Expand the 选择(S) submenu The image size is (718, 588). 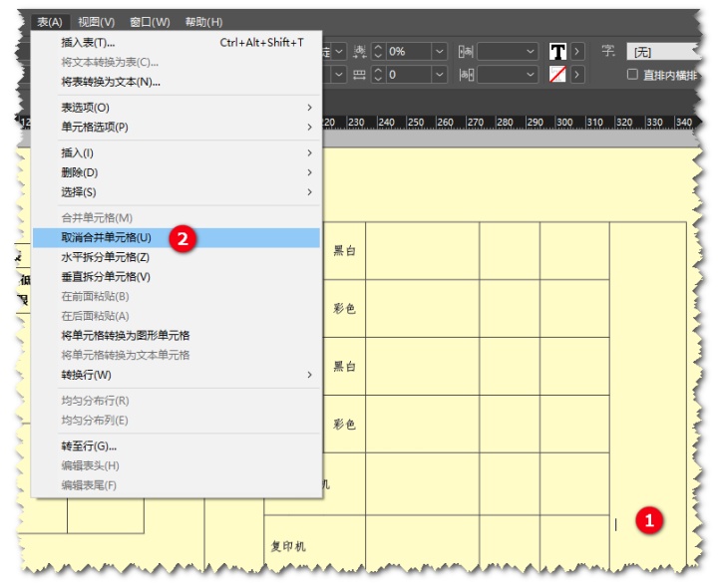click(177, 192)
